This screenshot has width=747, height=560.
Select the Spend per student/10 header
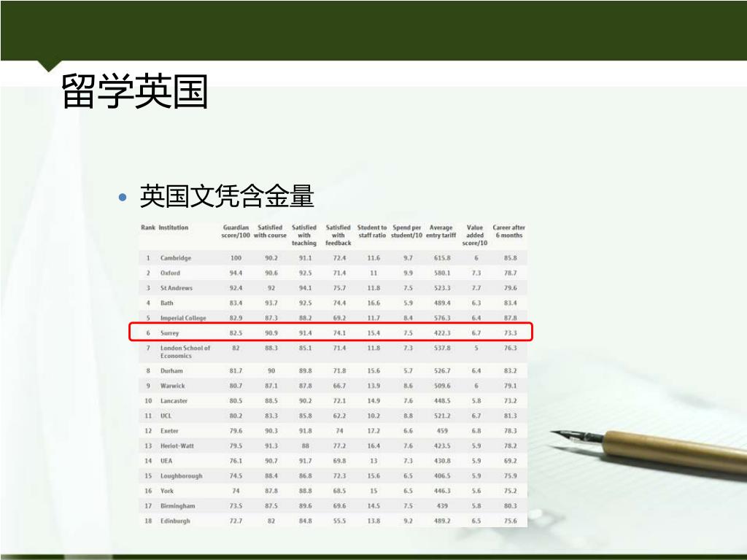(x=406, y=231)
